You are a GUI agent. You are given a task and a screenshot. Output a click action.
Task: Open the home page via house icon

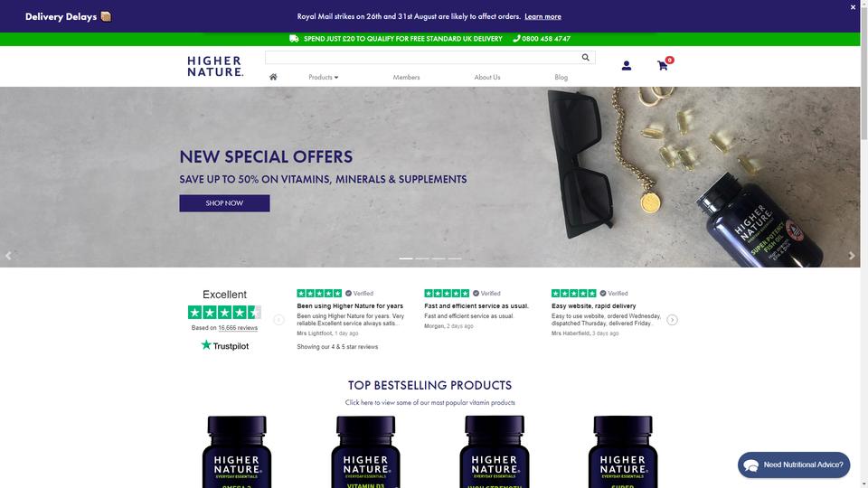click(273, 77)
